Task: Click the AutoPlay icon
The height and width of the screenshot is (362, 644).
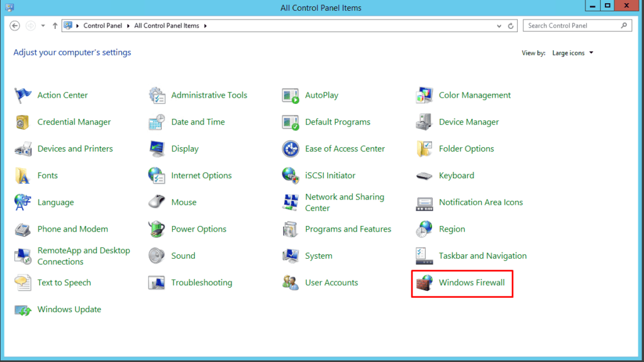Action: point(291,96)
